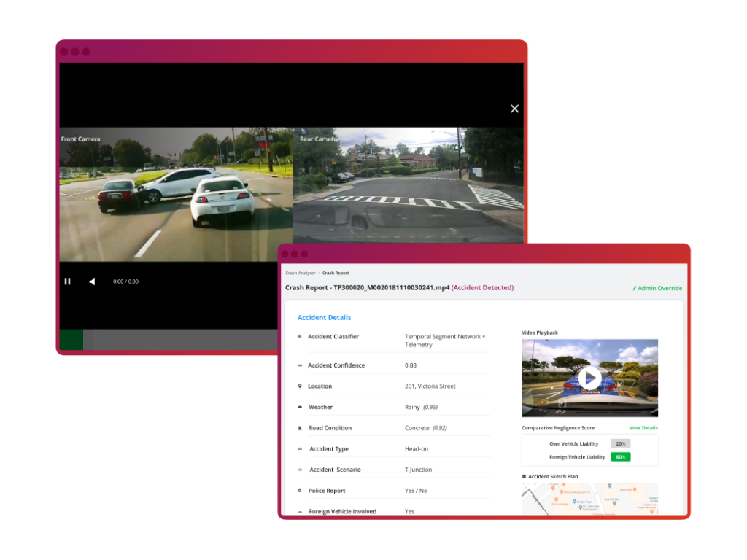Go to Crash Analyser breadcrumb

click(300, 273)
